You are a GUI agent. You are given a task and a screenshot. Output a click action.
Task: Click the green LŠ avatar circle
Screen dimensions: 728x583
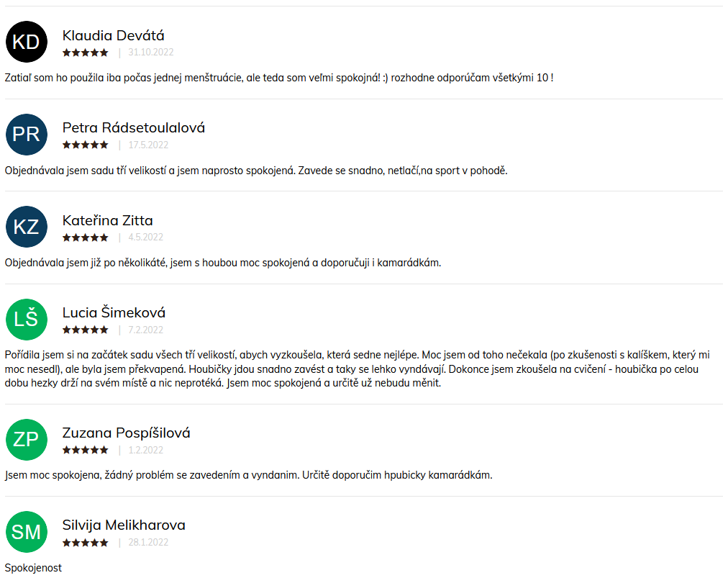coord(27,319)
